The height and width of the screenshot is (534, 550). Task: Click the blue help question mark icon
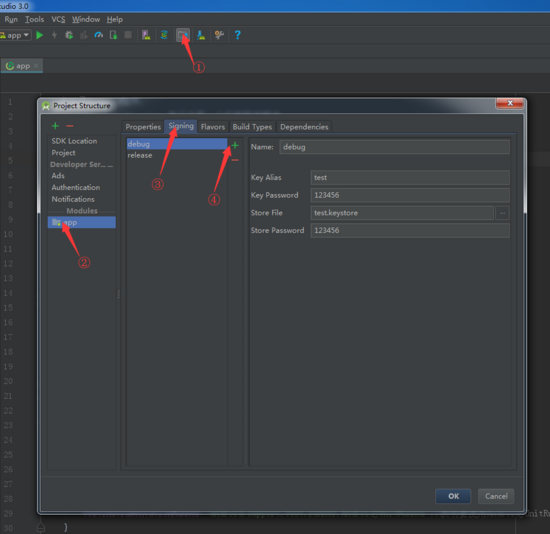237,35
